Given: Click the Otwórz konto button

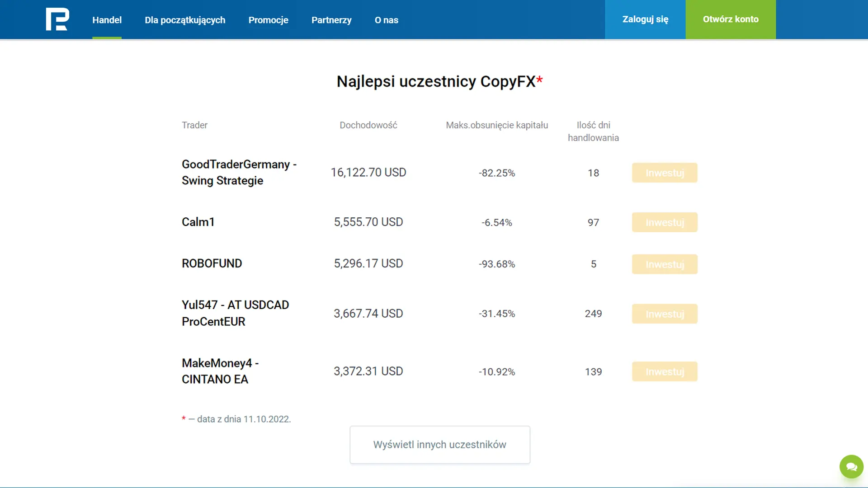Looking at the screenshot, I should (731, 19).
